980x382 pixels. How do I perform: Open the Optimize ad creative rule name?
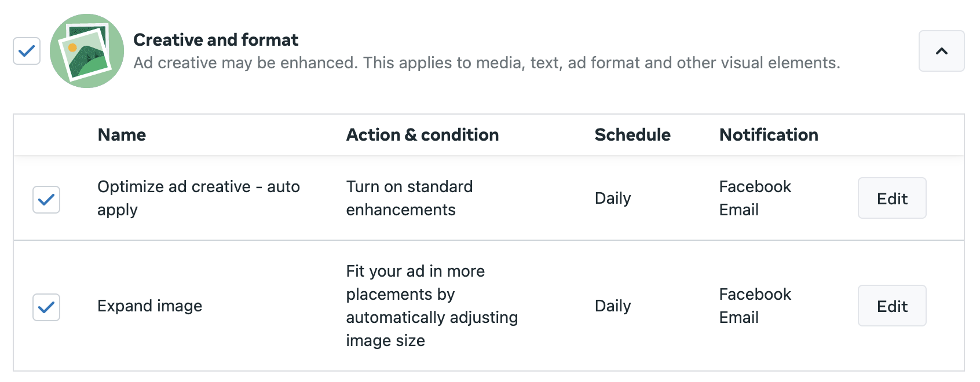pos(199,198)
